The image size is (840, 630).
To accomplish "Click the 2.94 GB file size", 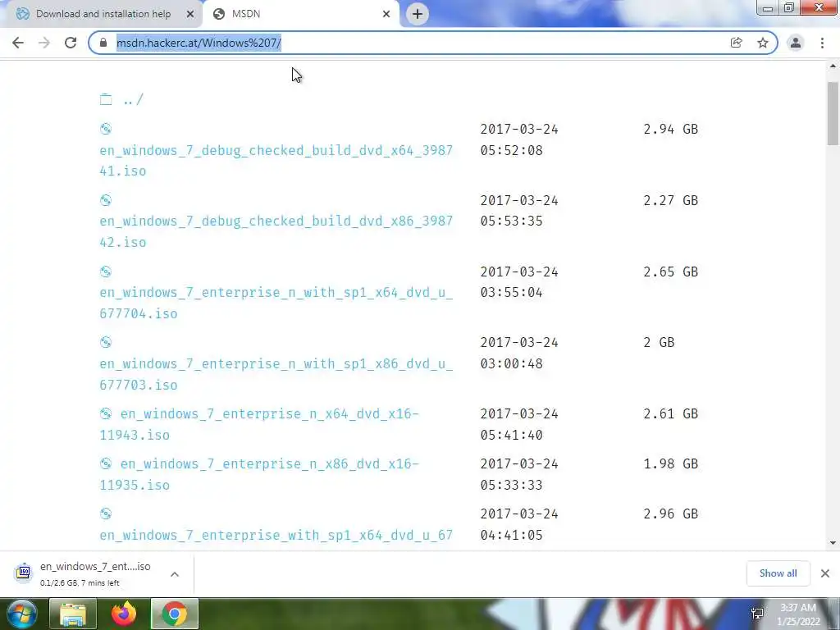I will click(671, 129).
